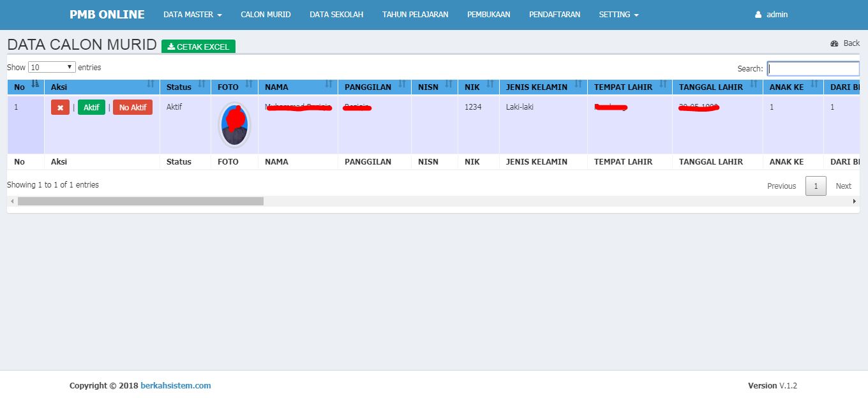Set the student status to No Aktif
Screen dimensions: 868x398
point(133,108)
